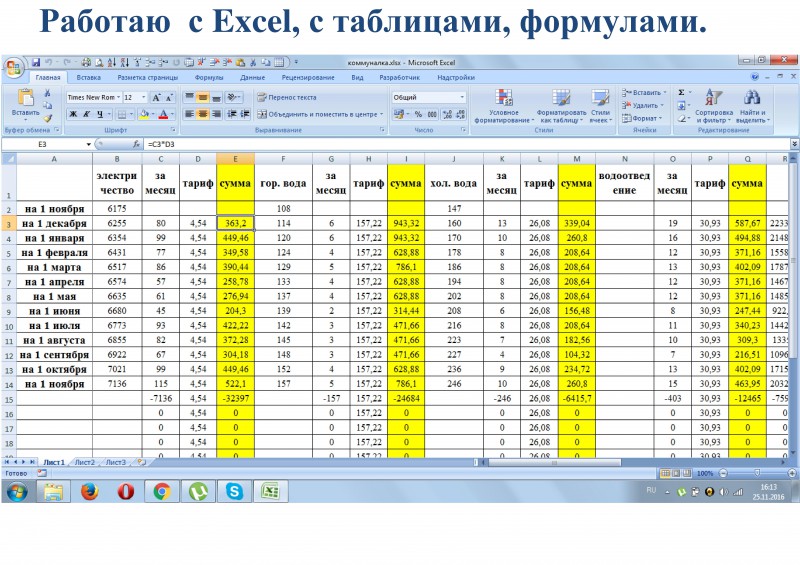The width and height of the screenshot is (800, 565).
Task: Click Вставить cells button in Ячейки group
Action: [x=644, y=93]
